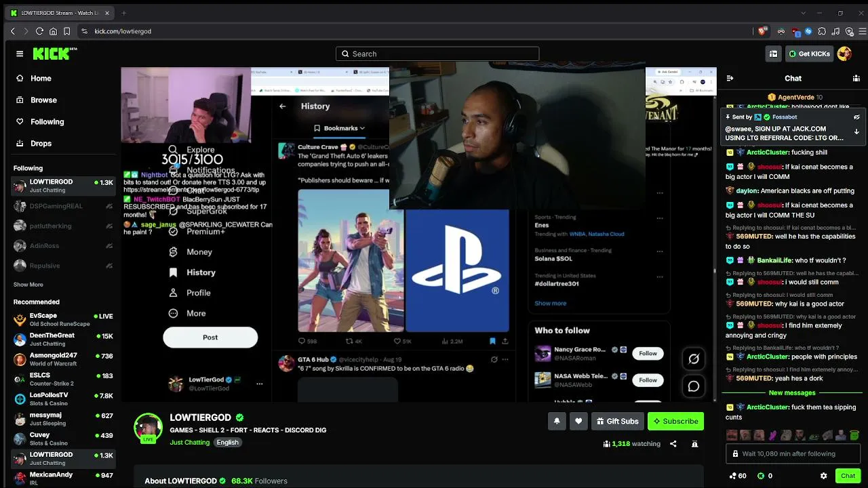The image size is (868, 488).
Task: Open DSPGamingREAL in the Following list
Action: pos(64,206)
